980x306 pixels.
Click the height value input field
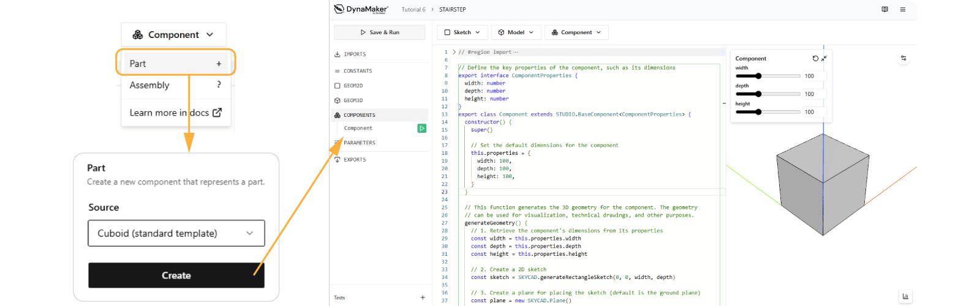[813, 112]
